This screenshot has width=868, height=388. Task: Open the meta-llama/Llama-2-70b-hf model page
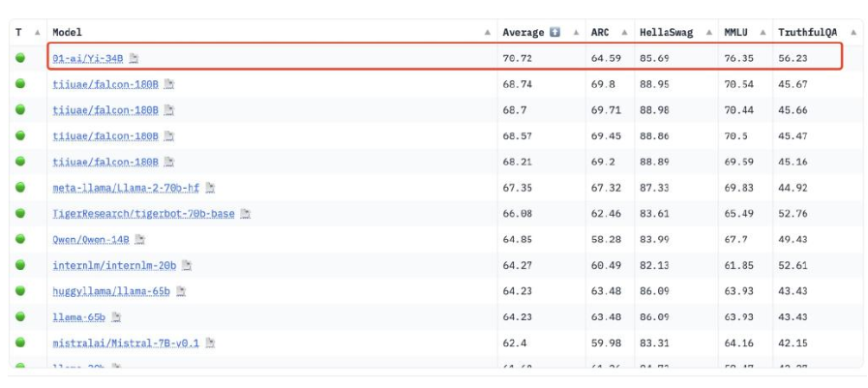[126, 188]
